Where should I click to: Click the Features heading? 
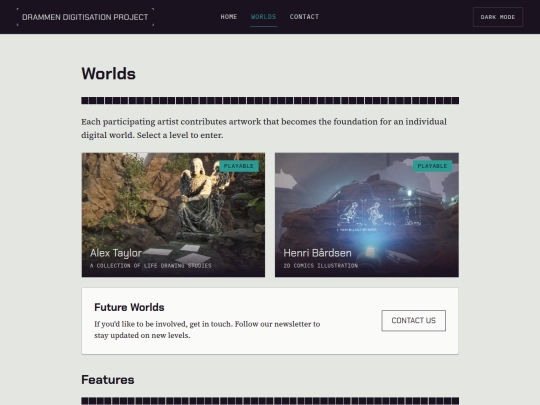[x=108, y=380]
